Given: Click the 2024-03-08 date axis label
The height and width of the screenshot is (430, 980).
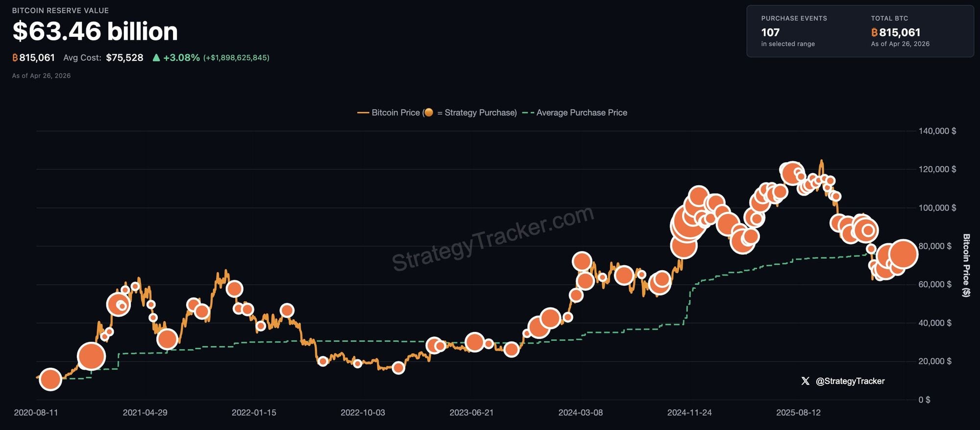Looking at the screenshot, I should (x=581, y=412).
